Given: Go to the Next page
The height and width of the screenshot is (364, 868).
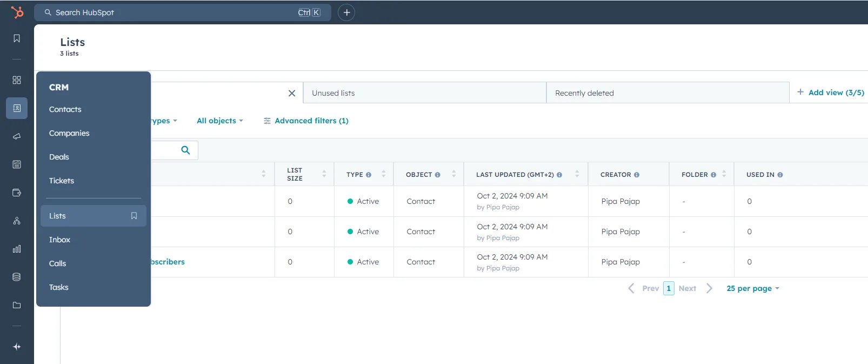Looking at the screenshot, I should (x=696, y=288).
